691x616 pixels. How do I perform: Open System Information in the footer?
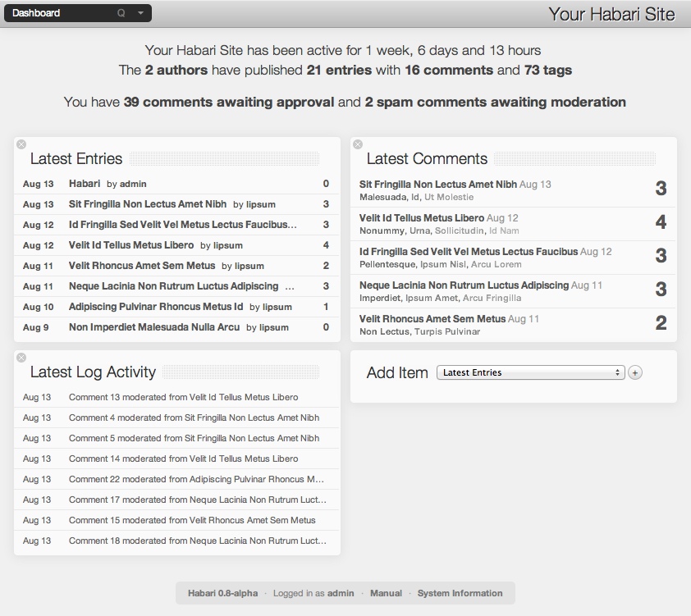click(x=460, y=593)
